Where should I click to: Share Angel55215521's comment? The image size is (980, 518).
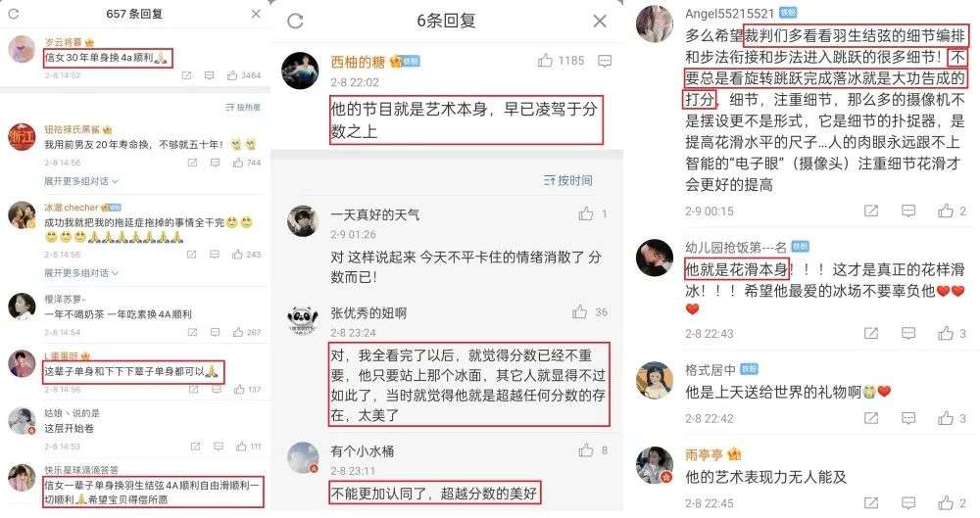point(870,212)
